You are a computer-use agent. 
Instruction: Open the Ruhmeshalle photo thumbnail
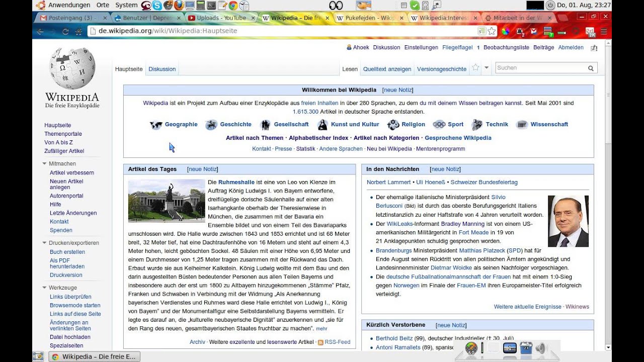coord(167,201)
